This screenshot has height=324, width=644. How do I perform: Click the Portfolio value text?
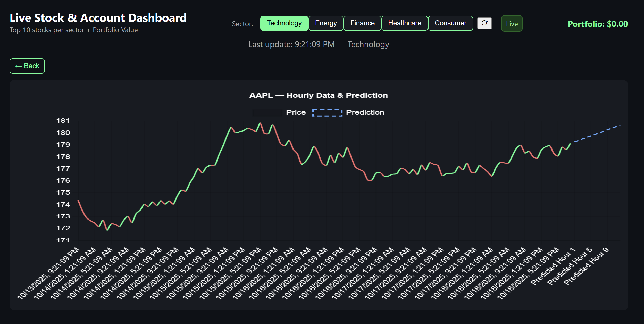pyautogui.click(x=598, y=24)
